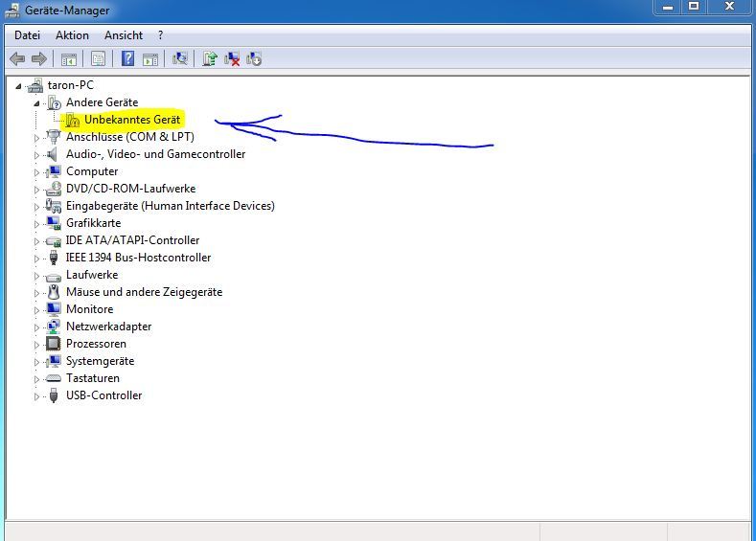Expand the USB-Controller node arrow

coord(36,397)
